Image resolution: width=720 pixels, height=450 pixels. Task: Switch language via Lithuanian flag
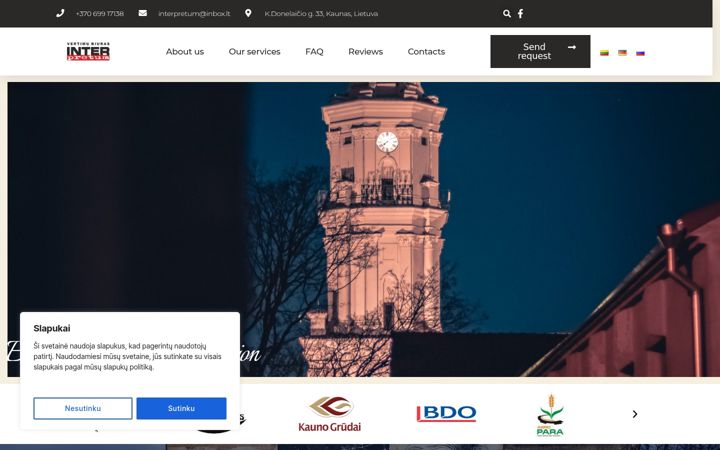[x=604, y=53]
